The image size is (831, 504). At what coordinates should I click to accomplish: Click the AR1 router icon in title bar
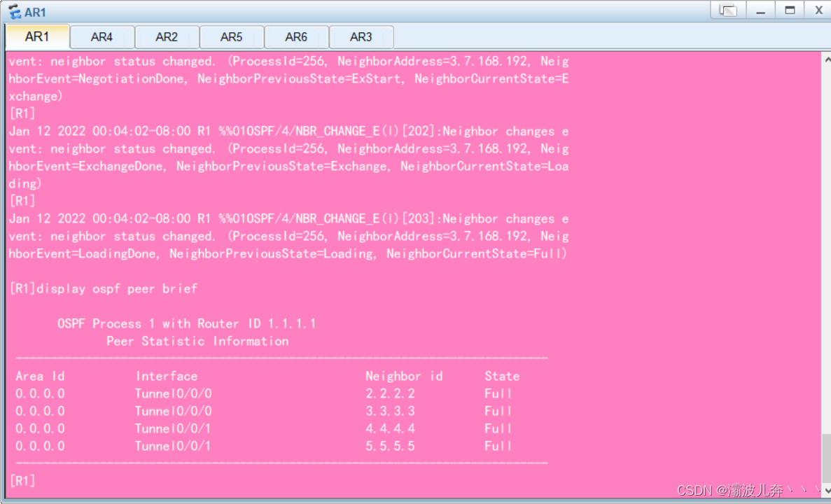pos(14,12)
